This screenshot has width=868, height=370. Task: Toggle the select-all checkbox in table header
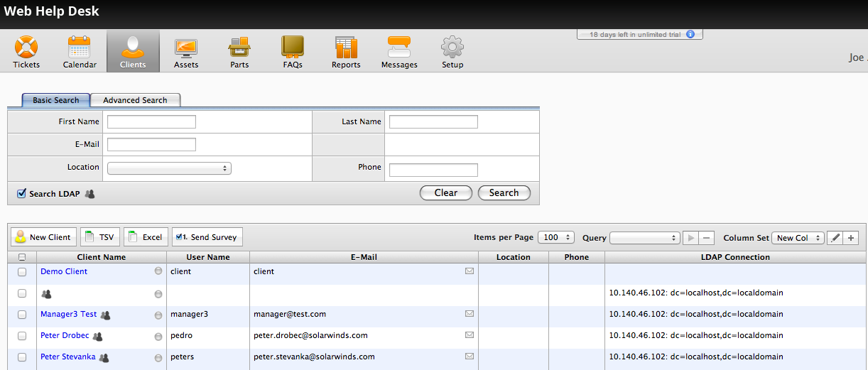tap(22, 257)
